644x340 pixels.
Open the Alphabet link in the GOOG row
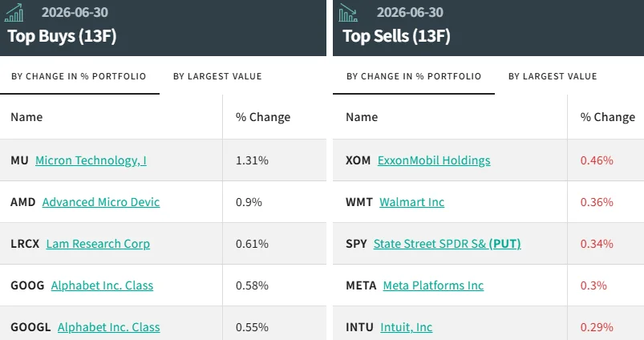coord(102,285)
